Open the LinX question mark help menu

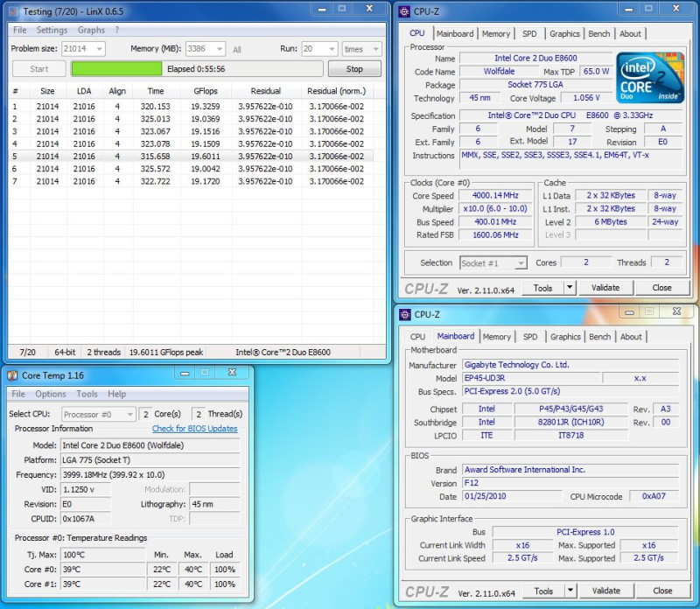pyautogui.click(x=117, y=30)
